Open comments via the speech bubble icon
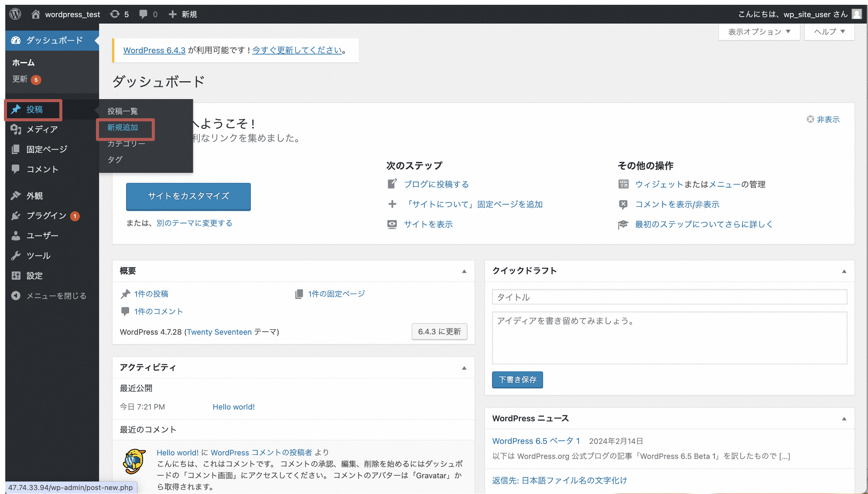The width and height of the screenshot is (868, 494). 144,14
